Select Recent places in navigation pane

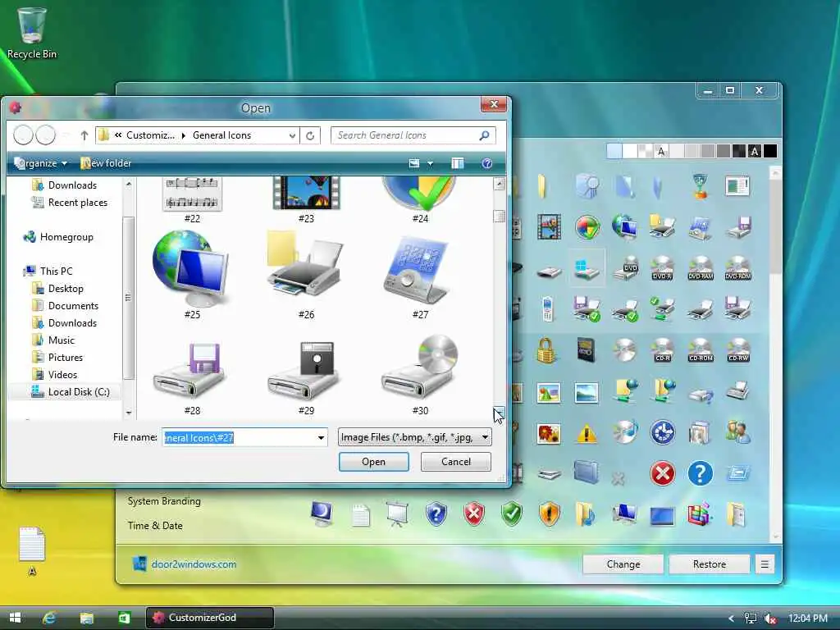tap(70, 203)
